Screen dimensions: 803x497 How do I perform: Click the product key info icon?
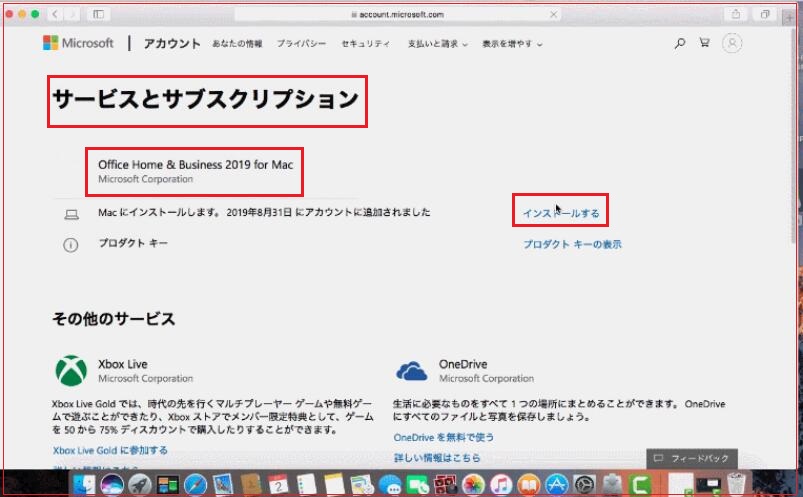coord(71,245)
